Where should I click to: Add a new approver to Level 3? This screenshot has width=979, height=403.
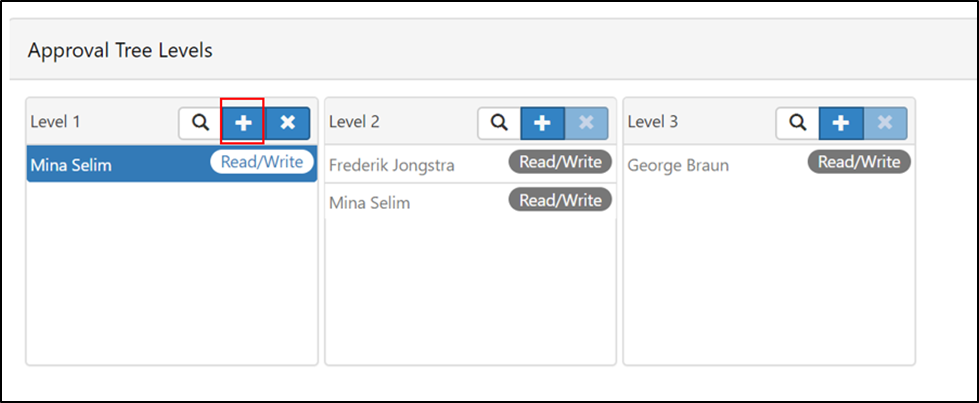841,122
